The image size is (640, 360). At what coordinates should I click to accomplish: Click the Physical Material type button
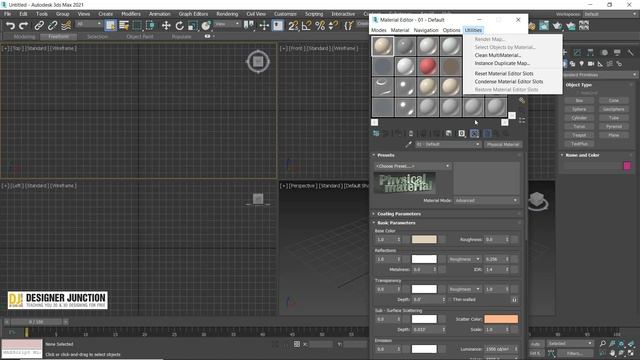coord(503,144)
